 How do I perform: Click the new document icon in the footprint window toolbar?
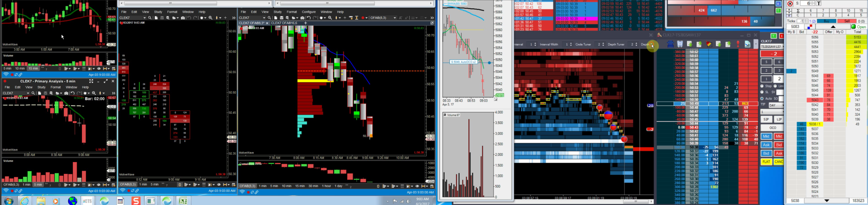click(156, 18)
